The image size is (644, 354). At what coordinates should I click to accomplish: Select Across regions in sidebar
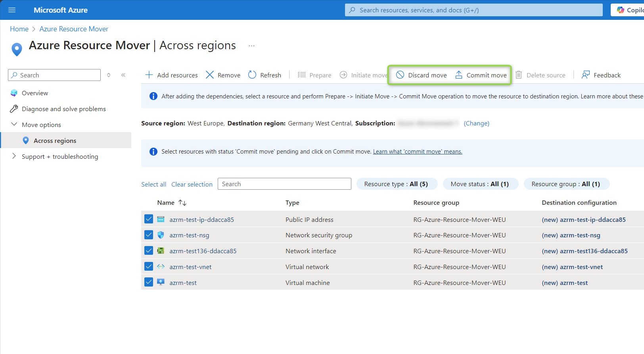click(55, 140)
